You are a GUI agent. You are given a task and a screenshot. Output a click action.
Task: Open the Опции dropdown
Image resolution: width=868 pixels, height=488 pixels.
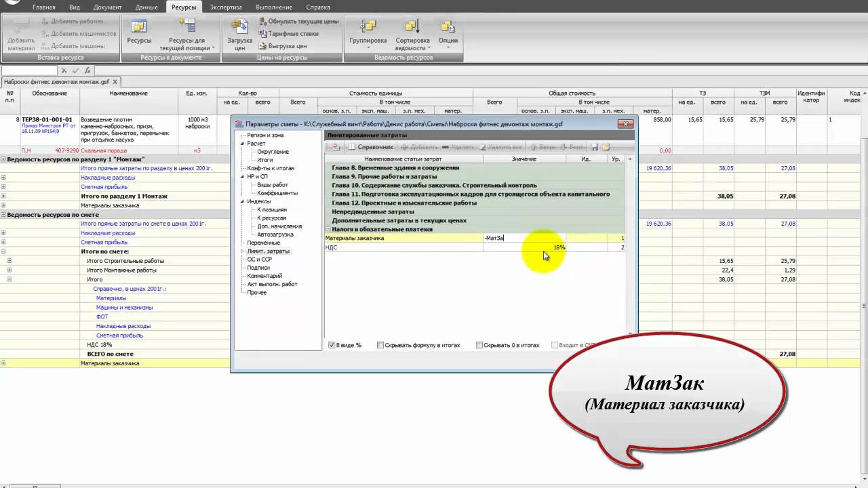point(448,35)
